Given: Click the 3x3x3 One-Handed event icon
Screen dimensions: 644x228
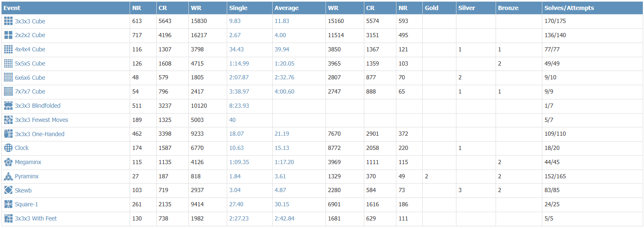Looking at the screenshot, I should point(8,134).
